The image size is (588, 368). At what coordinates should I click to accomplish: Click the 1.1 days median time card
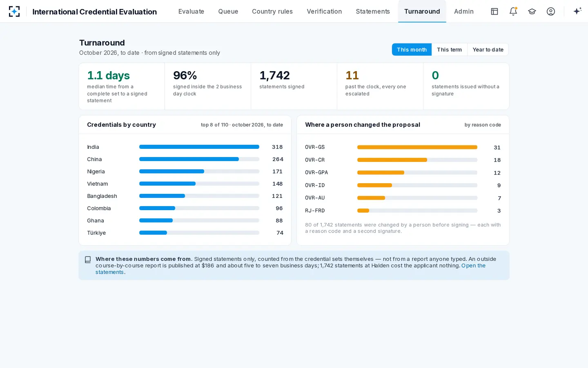[x=122, y=86]
